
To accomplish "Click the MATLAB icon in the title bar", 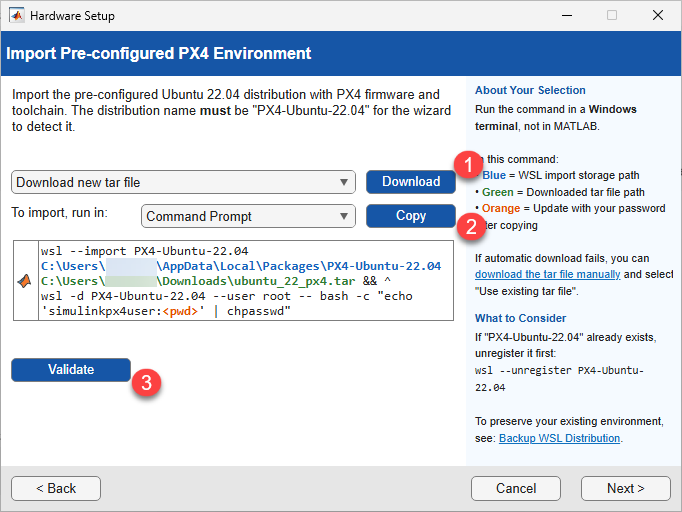I will click(x=17, y=16).
